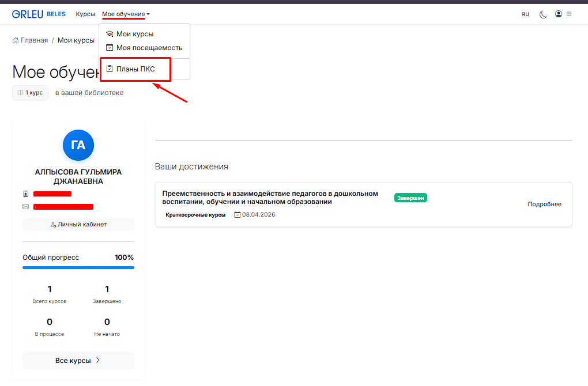Select Мои курсы from dropdown

tap(135, 34)
